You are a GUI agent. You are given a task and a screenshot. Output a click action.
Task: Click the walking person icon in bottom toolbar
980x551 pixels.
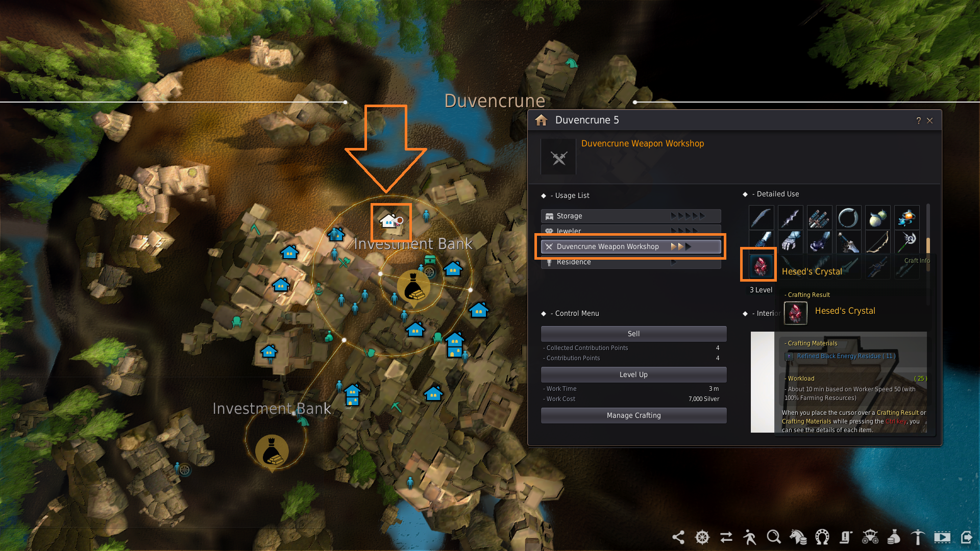click(750, 537)
